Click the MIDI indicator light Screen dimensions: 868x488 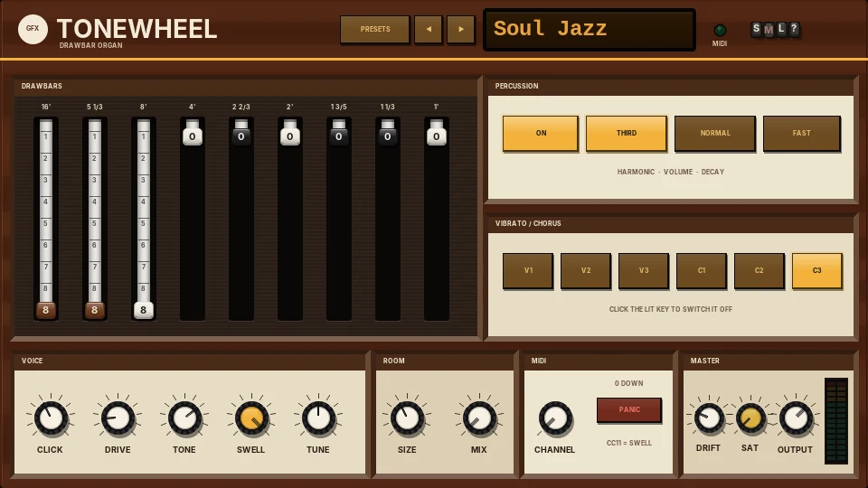coord(720,31)
